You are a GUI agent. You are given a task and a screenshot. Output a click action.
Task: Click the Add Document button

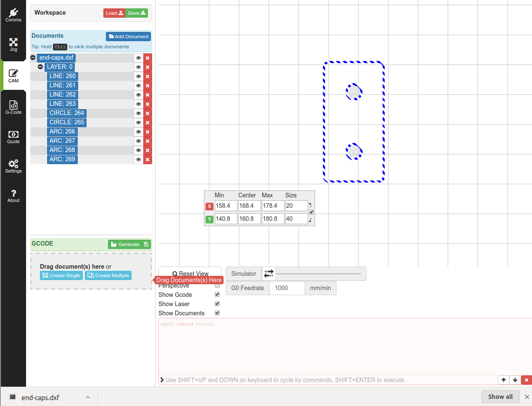click(129, 37)
